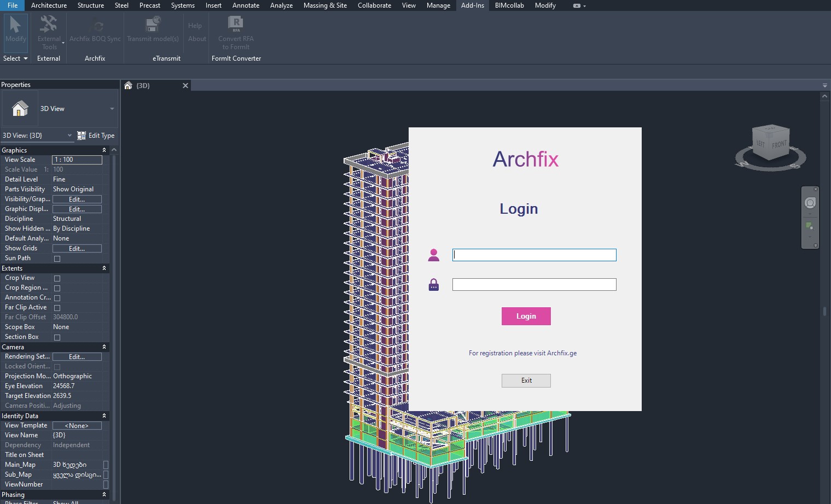Switch to the Manage tab
Image resolution: width=831 pixels, height=504 pixels.
pos(438,5)
